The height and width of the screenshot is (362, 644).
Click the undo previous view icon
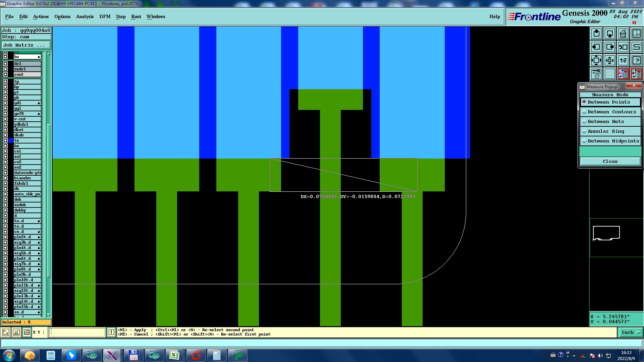point(623,47)
